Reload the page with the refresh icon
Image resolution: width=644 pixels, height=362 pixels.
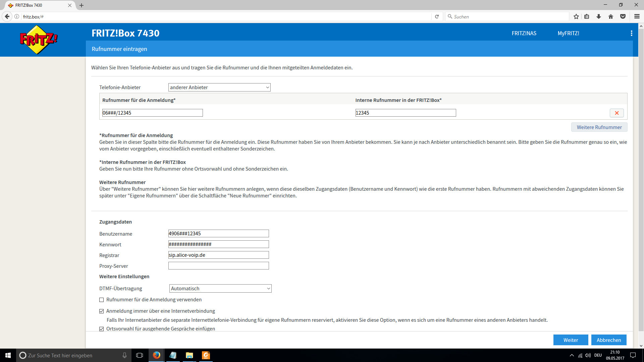point(437,16)
